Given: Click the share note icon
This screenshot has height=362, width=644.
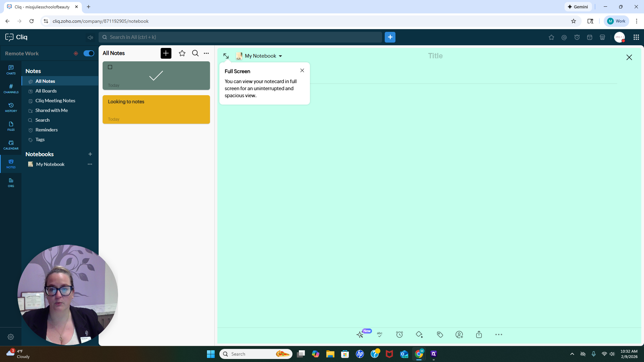Looking at the screenshot, I should pos(479,335).
